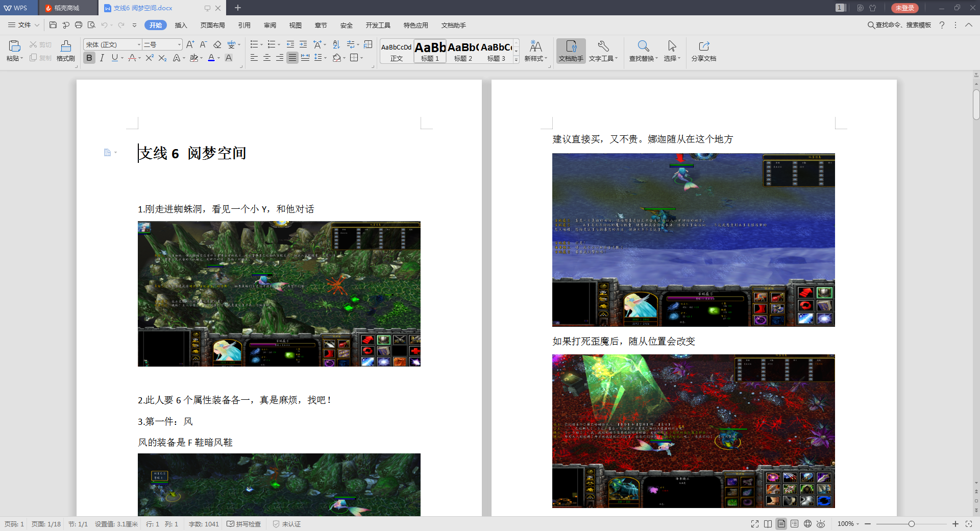Viewport: 980px width, 531px height.
Task: Open the 审阅 ribbon tab
Action: 270,25
